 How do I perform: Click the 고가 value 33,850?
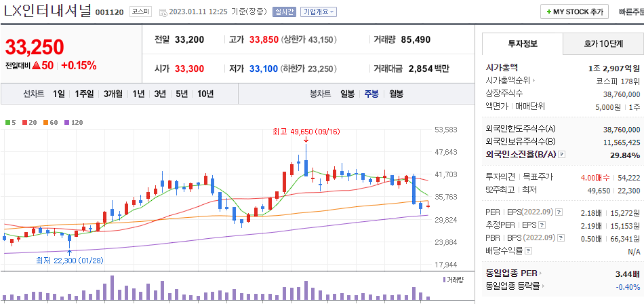pos(264,40)
